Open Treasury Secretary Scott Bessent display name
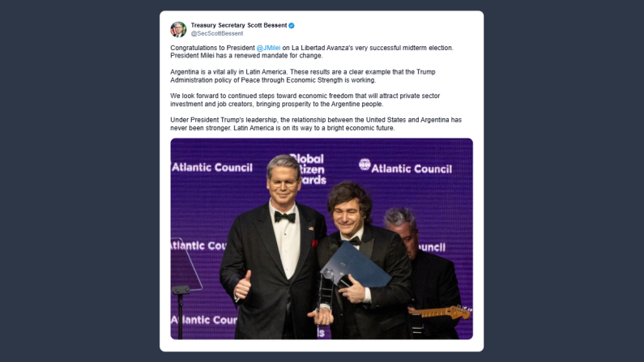This screenshot has width=644, height=362. coord(238,25)
